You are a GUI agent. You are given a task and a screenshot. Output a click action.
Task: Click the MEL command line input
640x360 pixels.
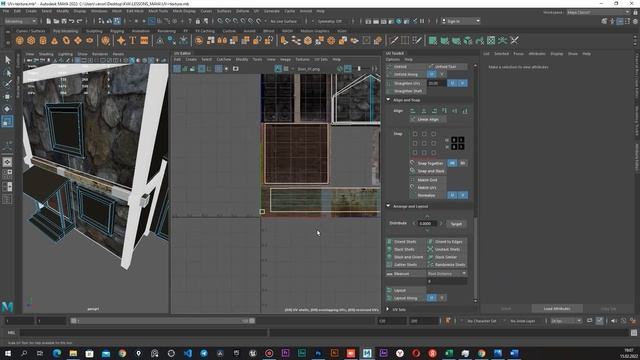point(144,333)
